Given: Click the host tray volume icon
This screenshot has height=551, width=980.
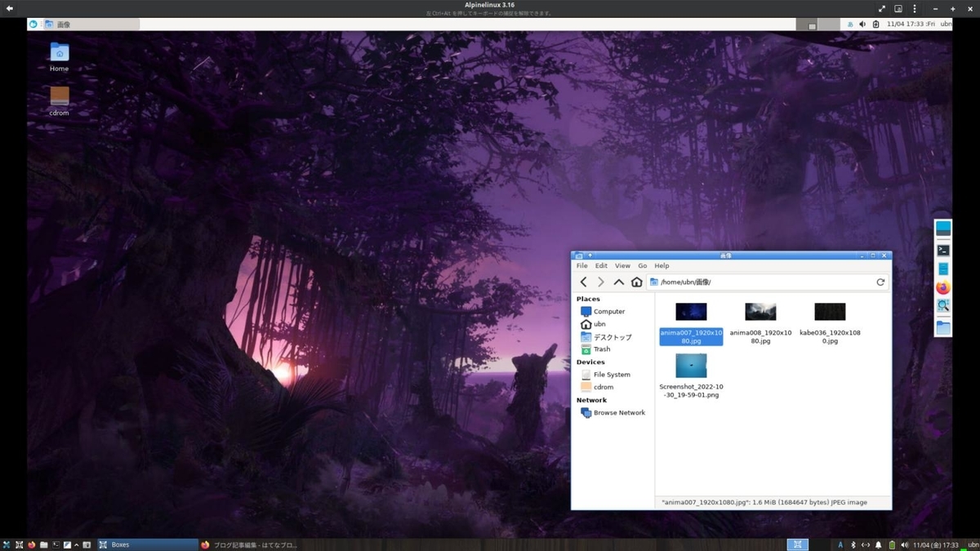Looking at the screenshot, I should [x=904, y=544].
